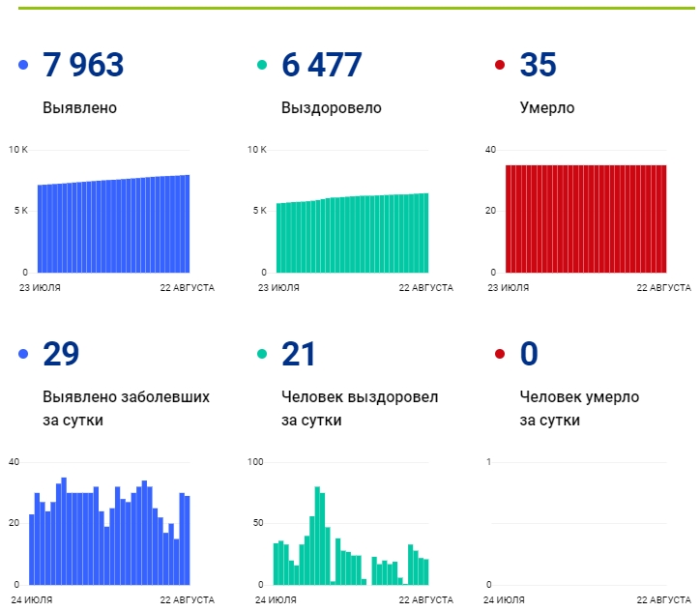The height and width of the screenshot is (611, 700).
Task: Click the blue dot beside 7 963
Action: click(23, 65)
